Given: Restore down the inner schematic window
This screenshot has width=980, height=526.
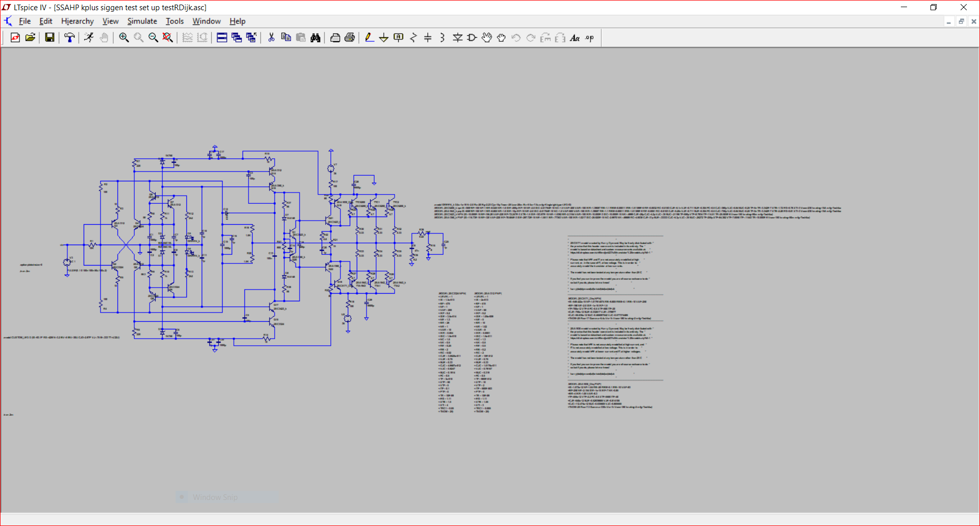Looking at the screenshot, I should point(961,21).
